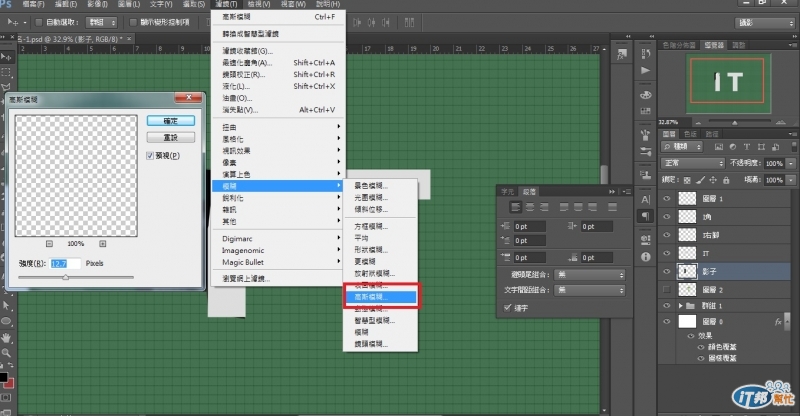Viewport: 800px width, 416px height.
Task: Select the Move tool in the toolbox
Action: [x=6, y=56]
